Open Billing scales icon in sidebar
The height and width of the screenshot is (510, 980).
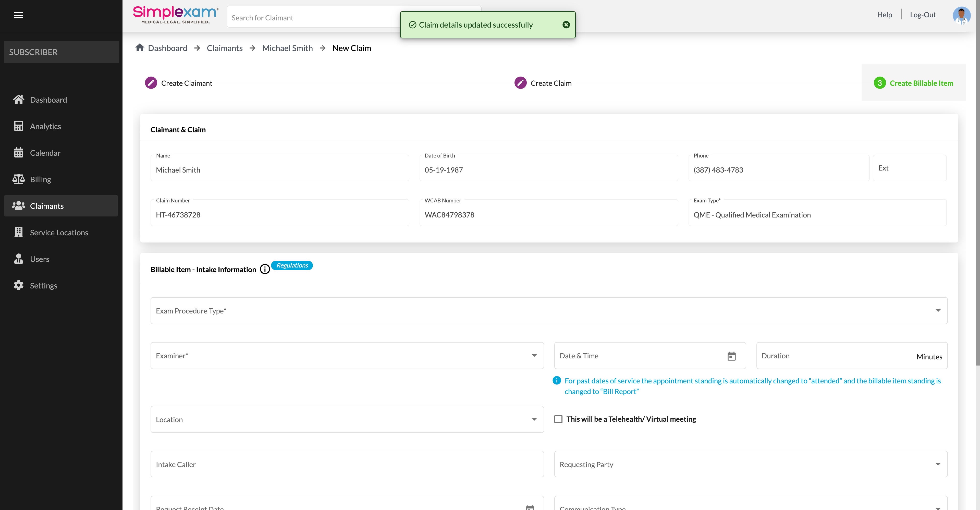(18, 179)
